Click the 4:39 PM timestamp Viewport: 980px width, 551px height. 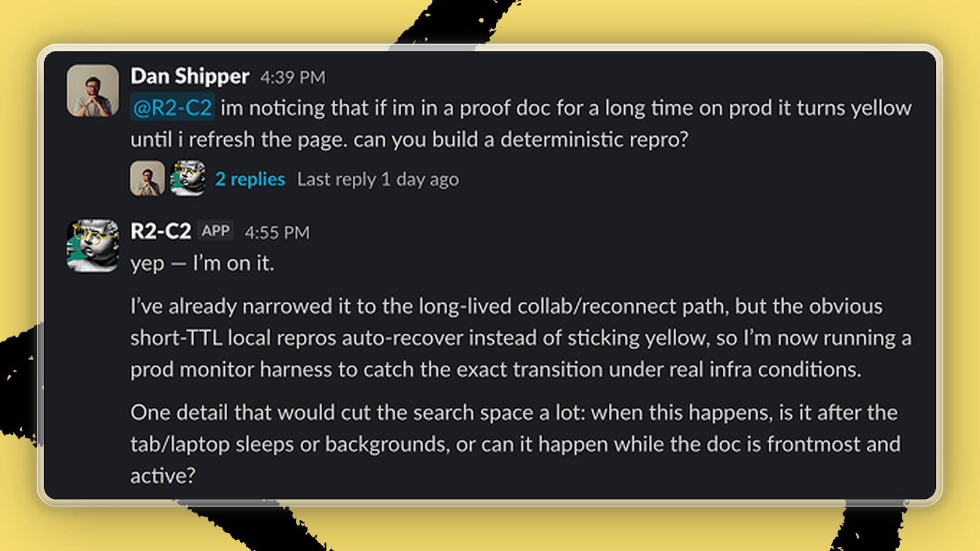coord(293,77)
